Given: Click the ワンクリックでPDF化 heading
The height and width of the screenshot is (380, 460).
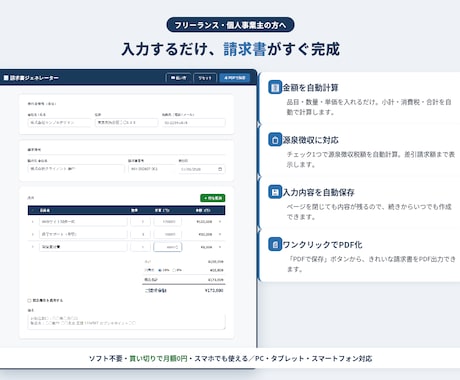Looking at the screenshot, I should (322, 245).
